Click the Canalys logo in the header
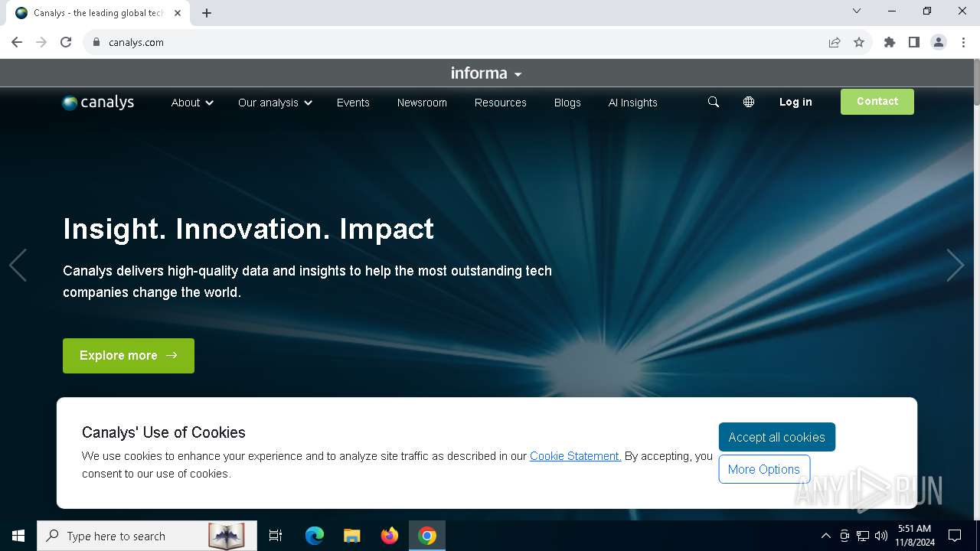980x551 pixels. (x=98, y=103)
